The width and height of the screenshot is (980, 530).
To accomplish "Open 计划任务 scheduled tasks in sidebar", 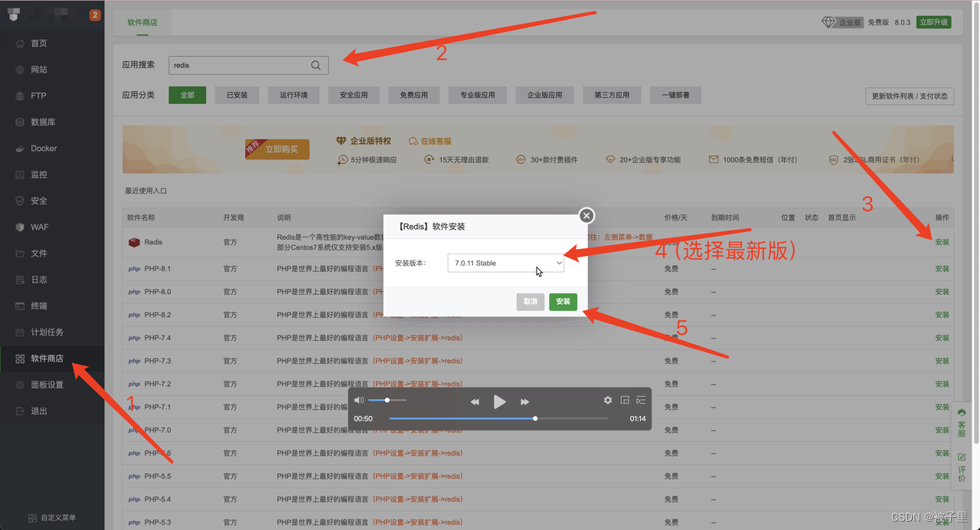I will point(47,332).
